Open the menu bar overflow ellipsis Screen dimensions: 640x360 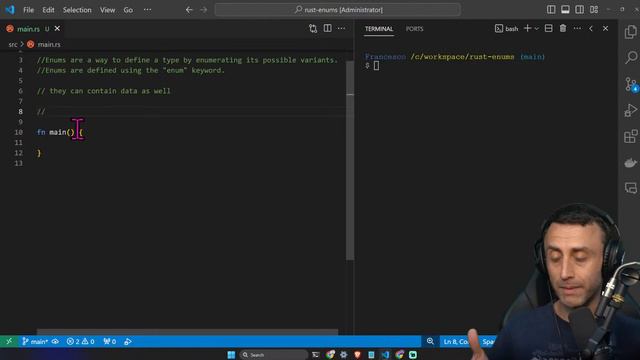pos(147,10)
